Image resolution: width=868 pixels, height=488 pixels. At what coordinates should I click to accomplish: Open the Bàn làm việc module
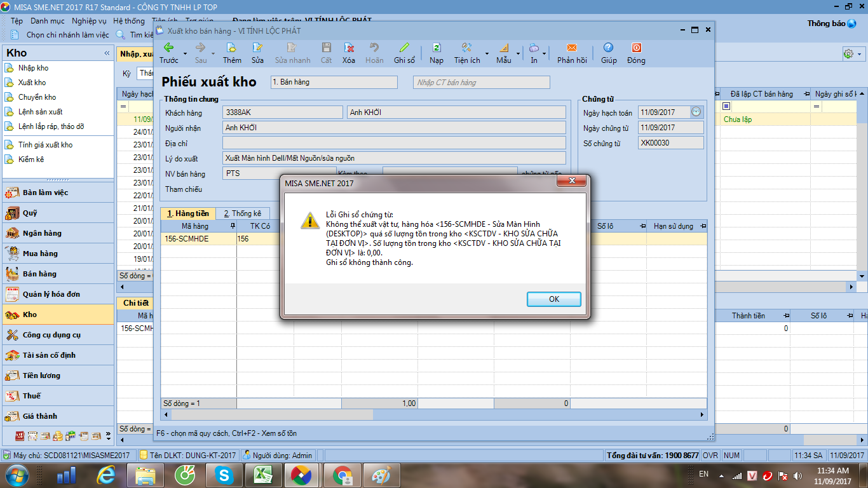pyautogui.click(x=58, y=193)
